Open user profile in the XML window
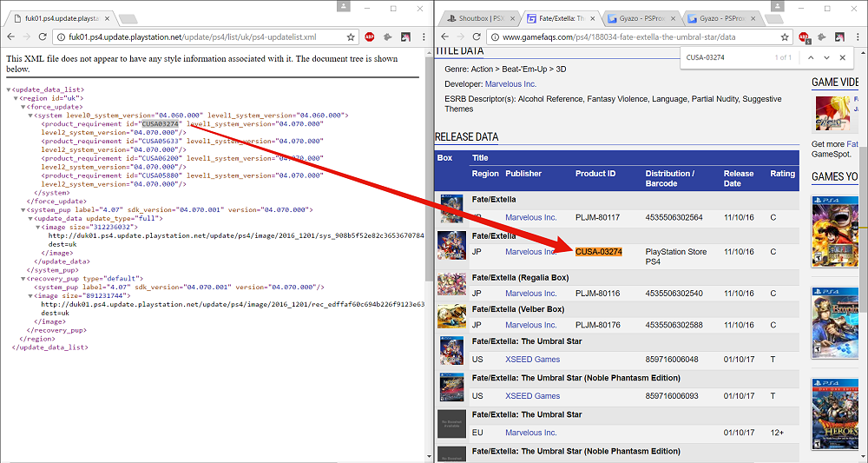This screenshot has height=463, width=868. [343, 6]
